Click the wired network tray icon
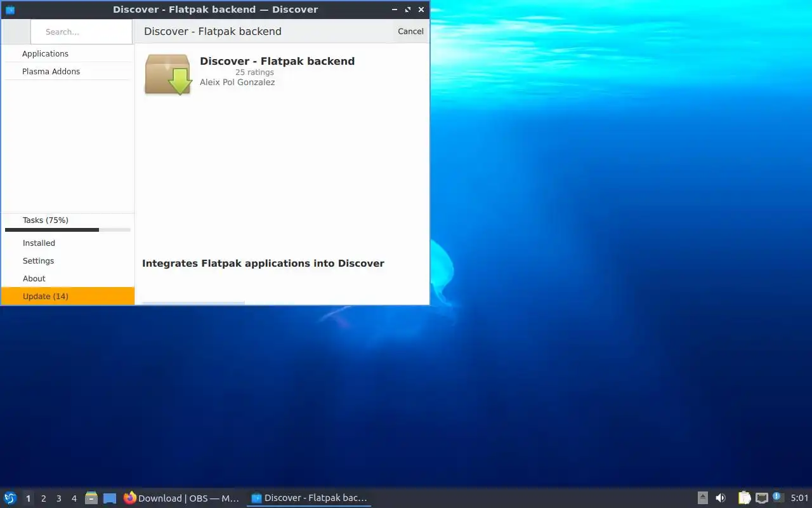 click(x=762, y=498)
